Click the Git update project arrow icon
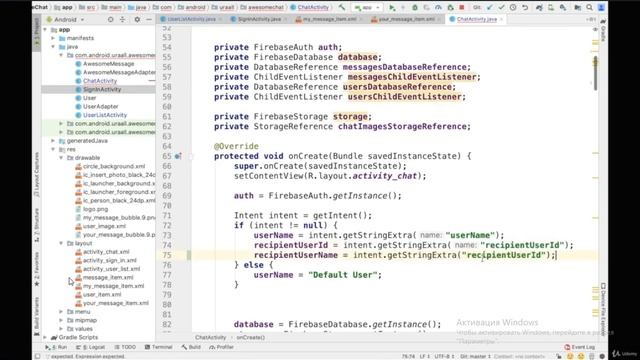The width and height of the screenshot is (640, 360). click(489, 7)
